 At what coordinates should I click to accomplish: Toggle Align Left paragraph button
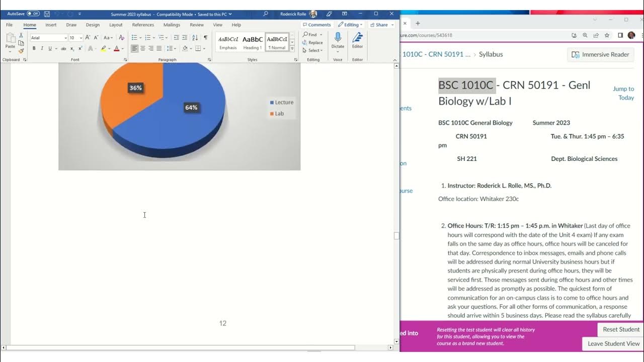tap(134, 48)
